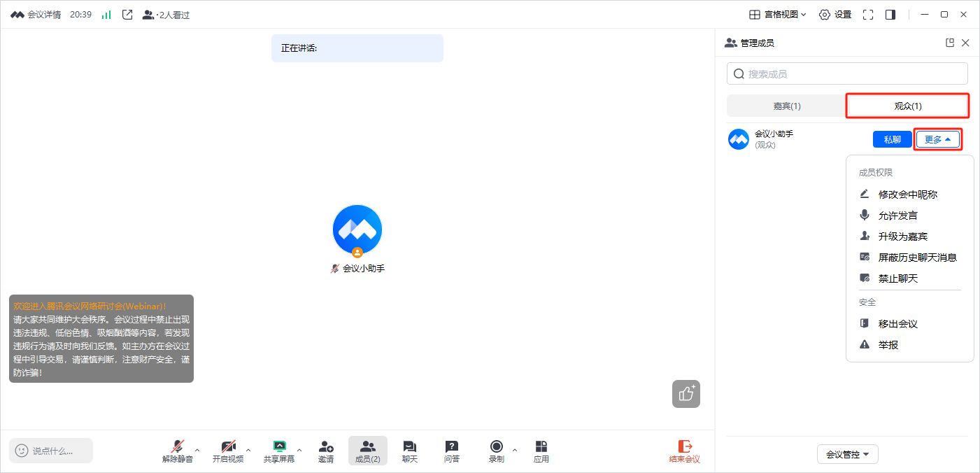Click the 结束会议 button

(684, 451)
